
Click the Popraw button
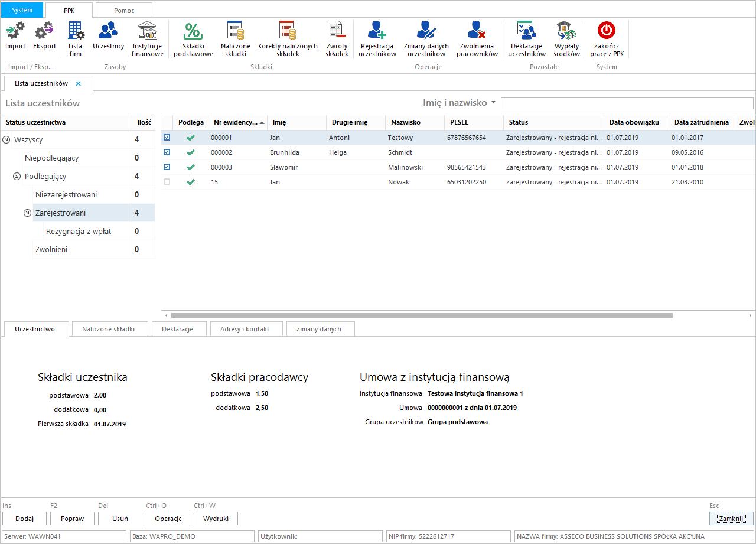72,519
